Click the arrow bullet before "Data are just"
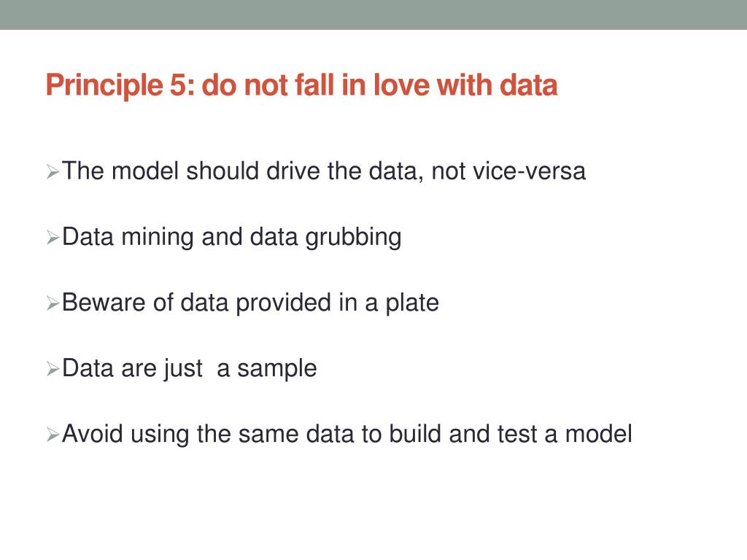 [53, 368]
